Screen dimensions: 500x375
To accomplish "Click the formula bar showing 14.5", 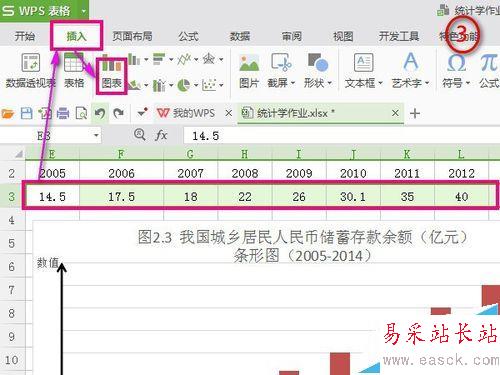I will [x=341, y=136].
